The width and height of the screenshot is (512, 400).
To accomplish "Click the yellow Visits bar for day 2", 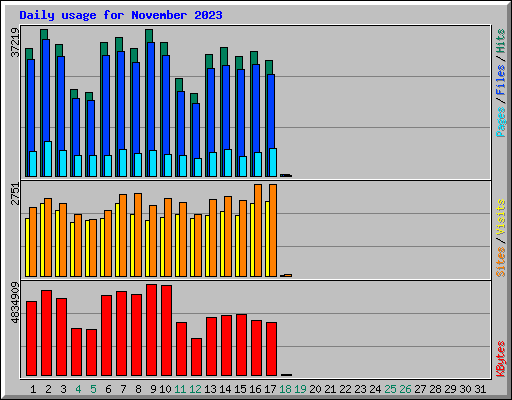I will (x=42, y=240).
